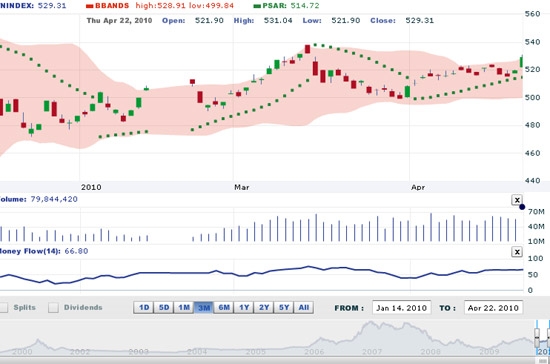Click the Apr label on the time axis

click(418, 187)
